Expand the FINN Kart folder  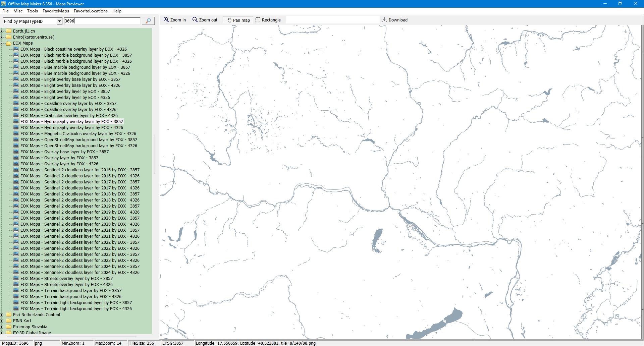coord(2,321)
